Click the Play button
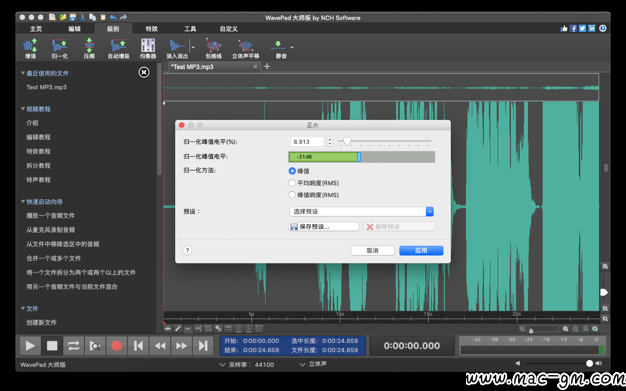This screenshot has height=391, width=626. [x=30, y=345]
